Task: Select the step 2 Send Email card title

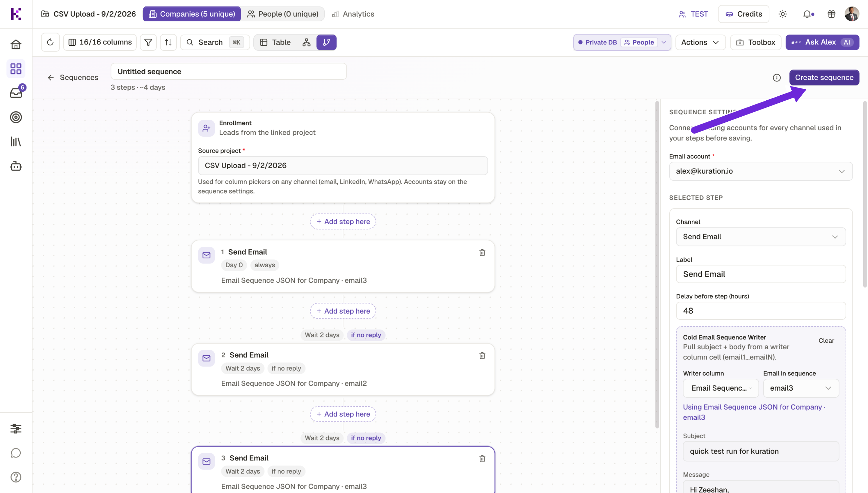Action: click(x=249, y=355)
